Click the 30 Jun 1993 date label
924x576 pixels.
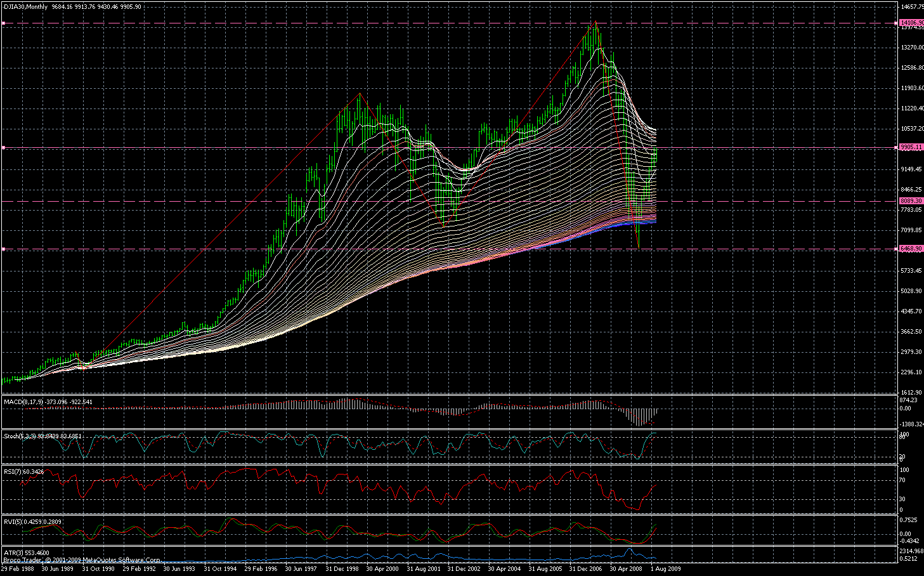point(179,569)
